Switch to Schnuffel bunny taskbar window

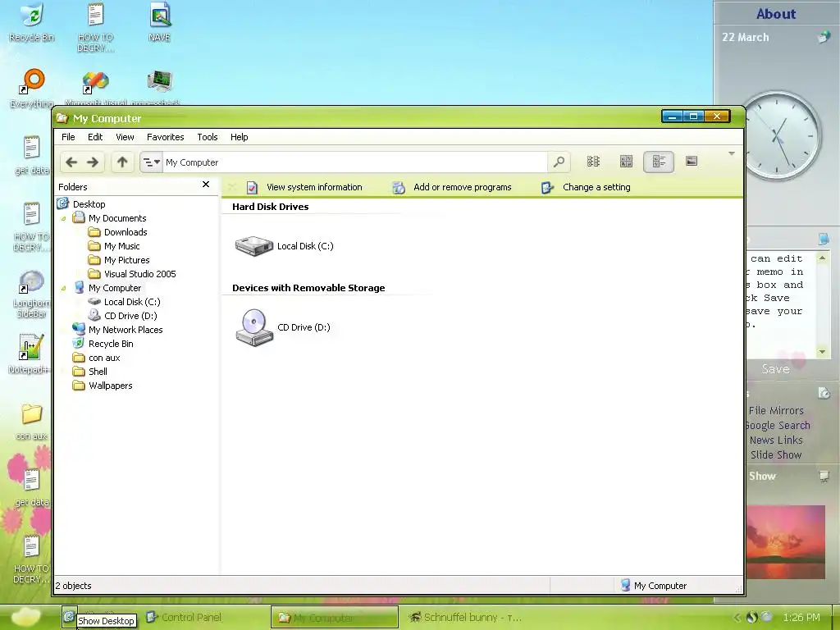(x=465, y=617)
